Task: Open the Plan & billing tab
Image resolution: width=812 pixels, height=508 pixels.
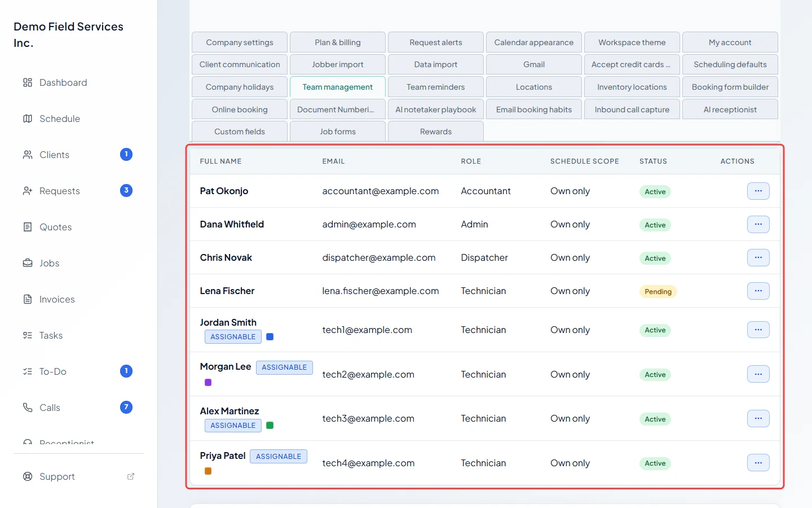Action: coord(338,42)
